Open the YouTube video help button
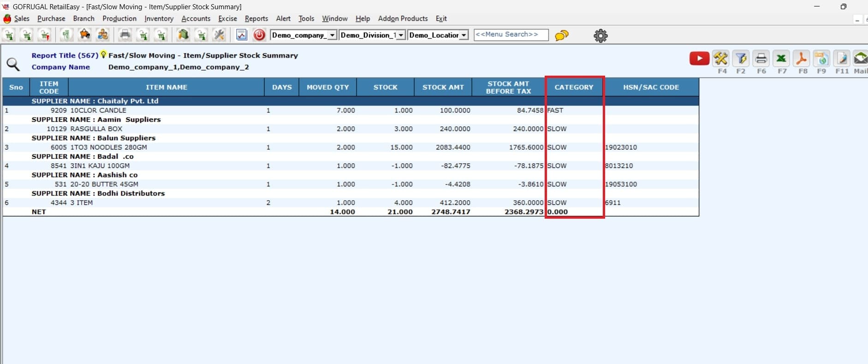 coord(699,59)
